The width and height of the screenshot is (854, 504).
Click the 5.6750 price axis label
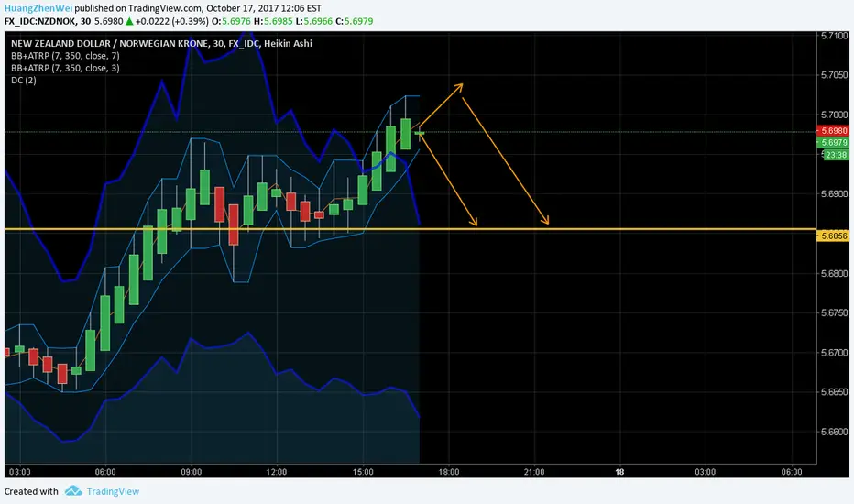click(x=835, y=312)
